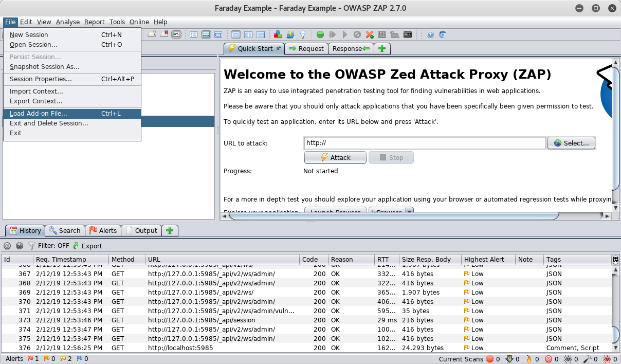Switch to the Request tab
This screenshot has width=621, height=364.
pyautogui.click(x=306, y=48)
